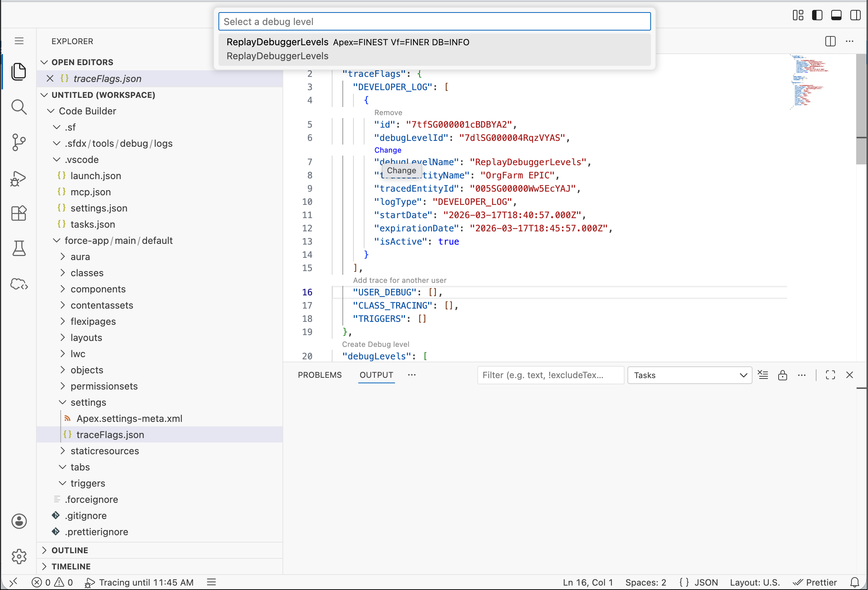
Task: Open the hamburger application menu
Action: click(x=19, y=41)
